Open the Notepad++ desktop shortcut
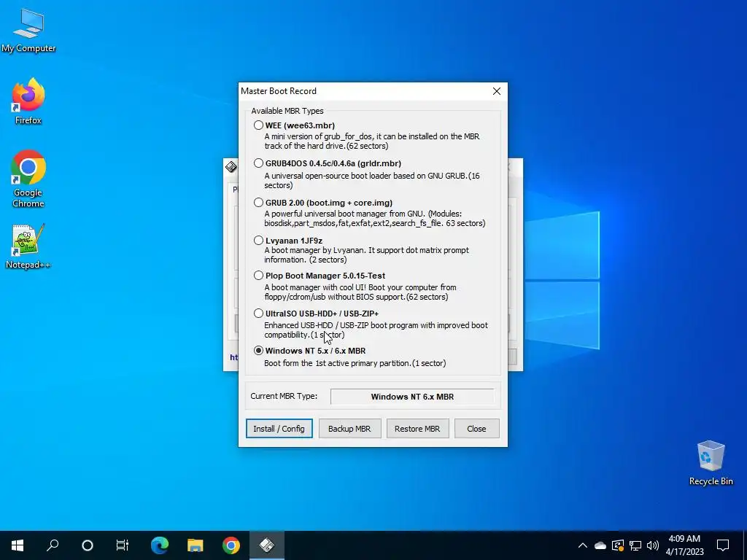The image size is (747, 560). [28, 246]
